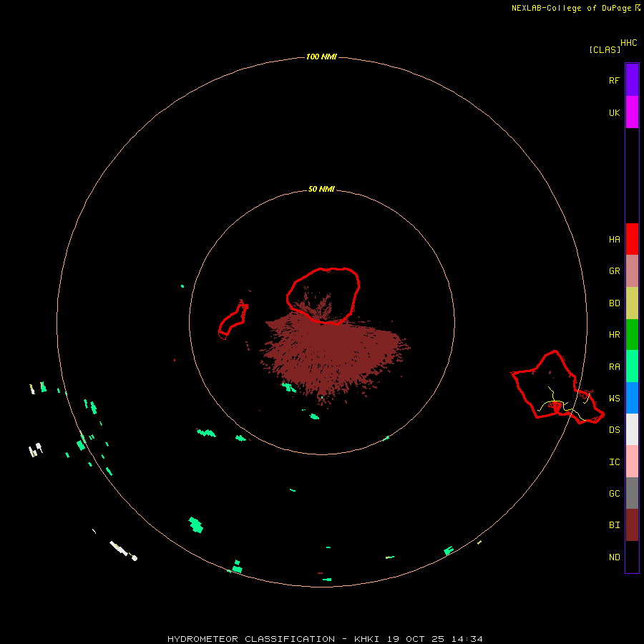Click the BI brown legend swatch
This screenshot has width=644, height=644.
[632, 525]
